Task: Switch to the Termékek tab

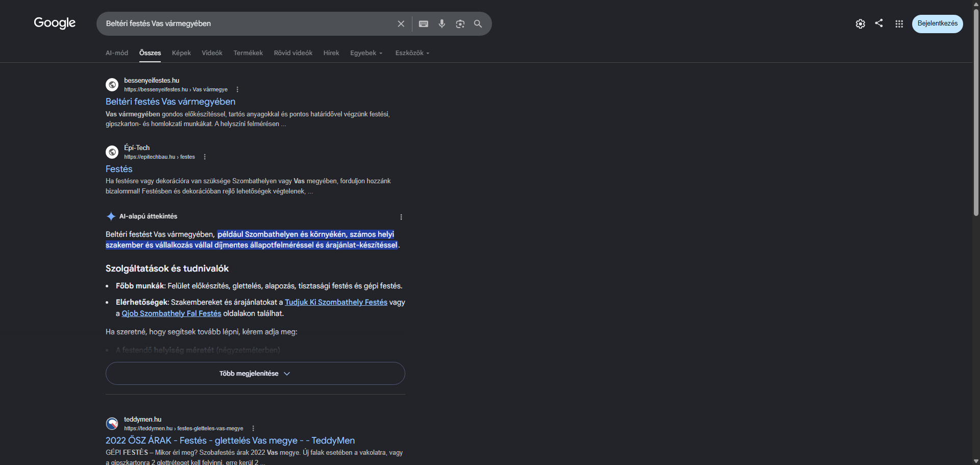Action: (x=248, y=53)
